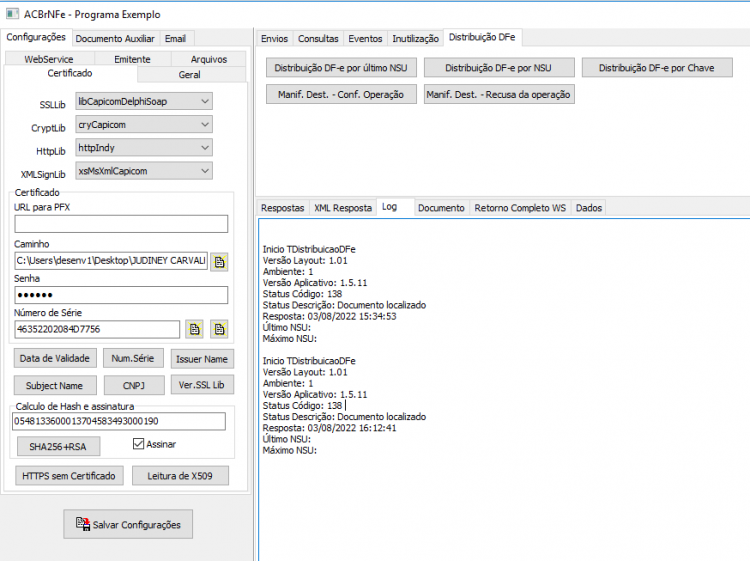Image resolution: width=750 pixels, height=561 pixels.
Task: Focus the Senha password field
Action: [x=121, y=295]
